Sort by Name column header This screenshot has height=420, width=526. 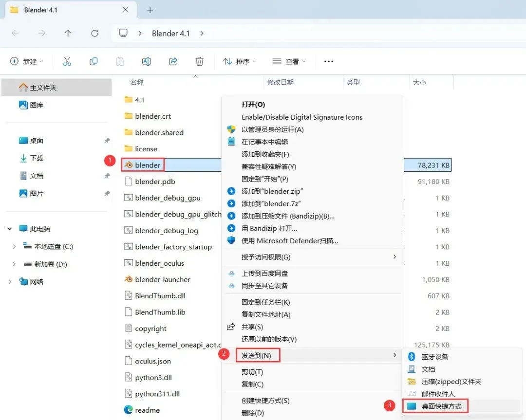(137, 82)
